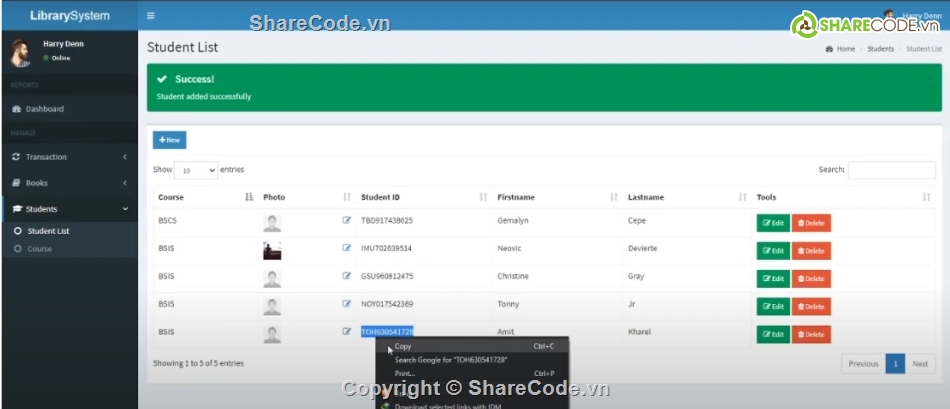Image resolution: width=950 pixels, height=409 pixels.
Task: Click the firstname Christine cell
Action: 513,276
